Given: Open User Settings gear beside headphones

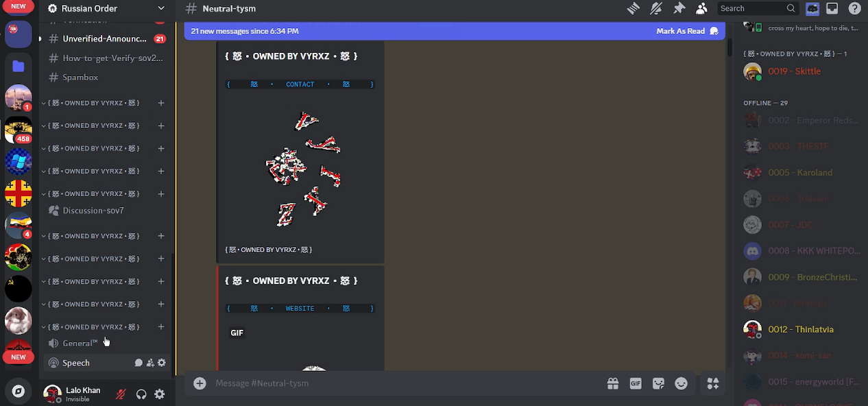Looking at the screenshot, I should pyautogui.click(x=160, y=394).
